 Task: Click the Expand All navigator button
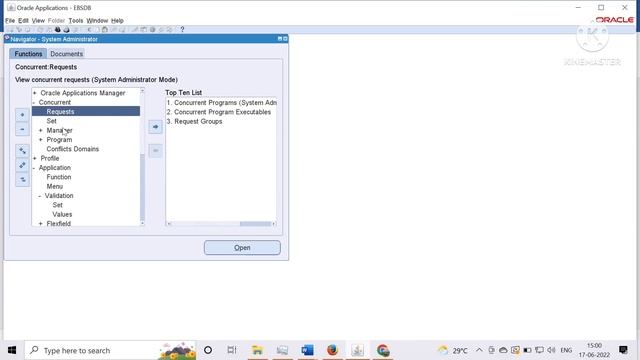(22, 165)
